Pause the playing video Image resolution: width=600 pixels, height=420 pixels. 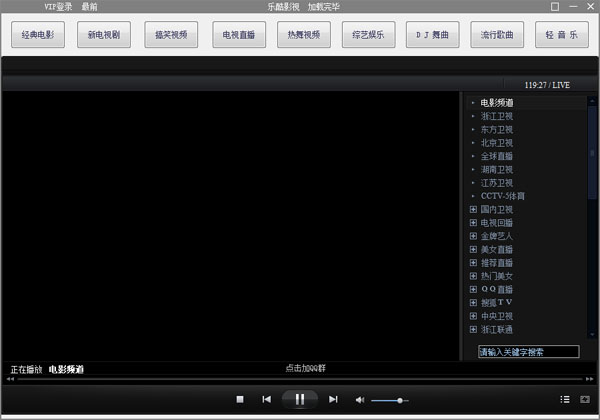point(299,399)
